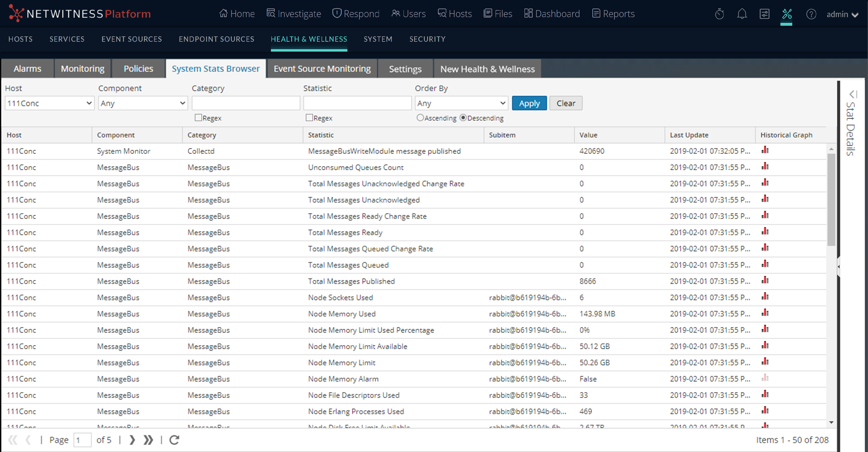Select the Node Memory Limit row value 50.26 GB
Viewport: 868px width, 452px height.
(x=594, y=362)
